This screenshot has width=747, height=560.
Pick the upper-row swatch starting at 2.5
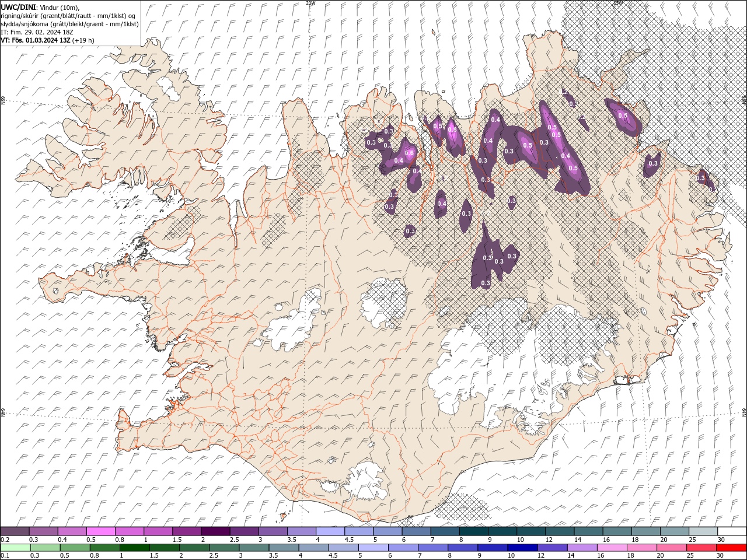tap(243, 531)
